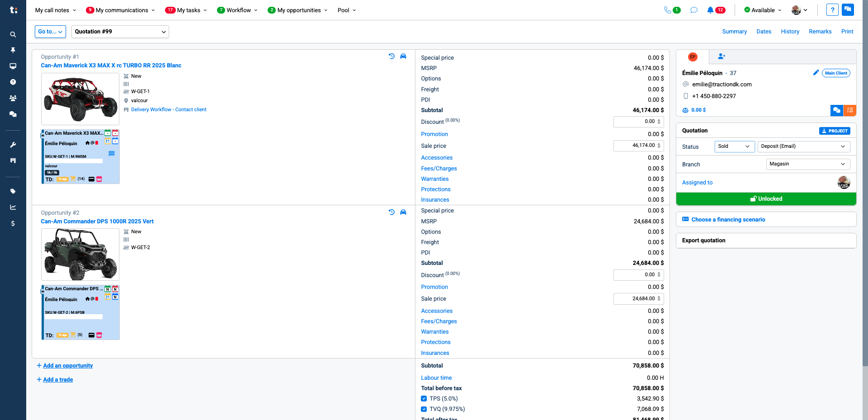Open the Quotation #99 dropdown
Viewport: 868px width, 420px height.
pos(120,32)
